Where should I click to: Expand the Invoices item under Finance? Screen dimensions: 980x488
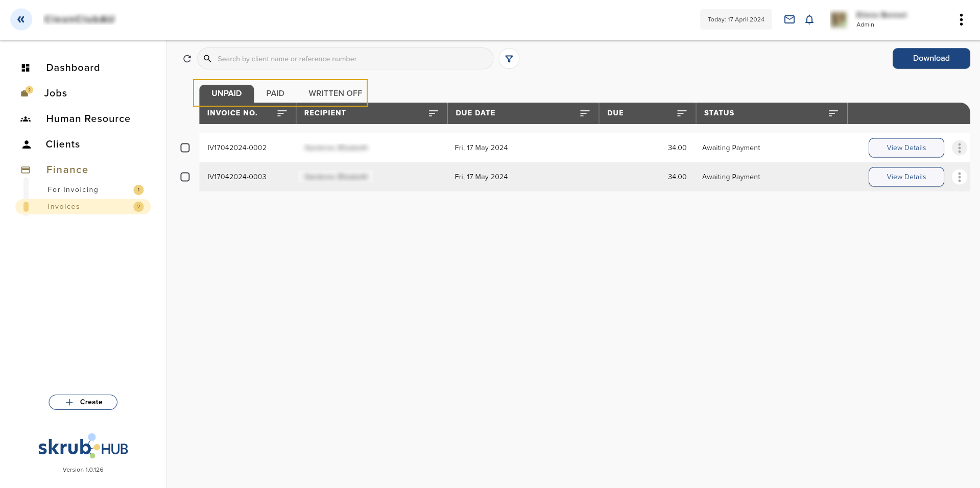pos(63,206)
